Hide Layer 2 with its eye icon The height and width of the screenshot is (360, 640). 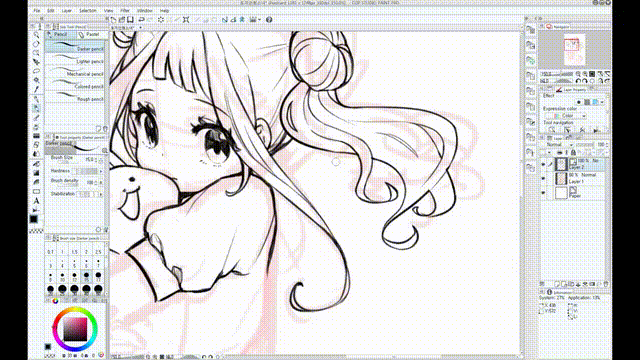coord(543,164)
